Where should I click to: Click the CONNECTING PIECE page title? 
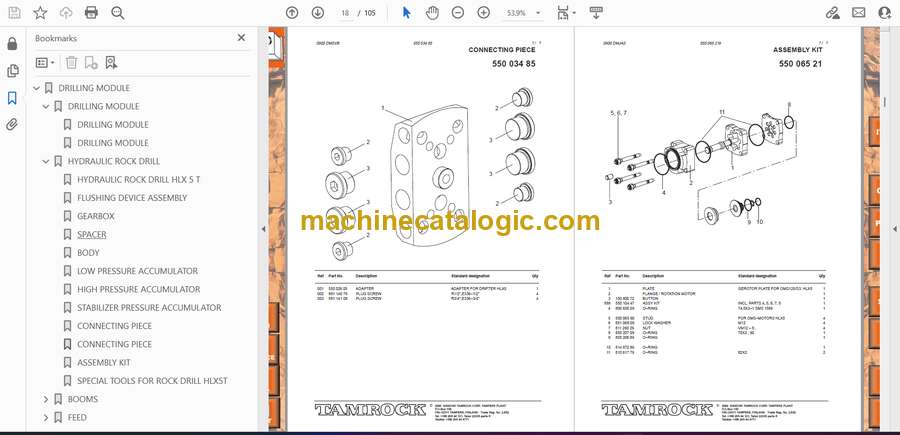pos(502,50)
